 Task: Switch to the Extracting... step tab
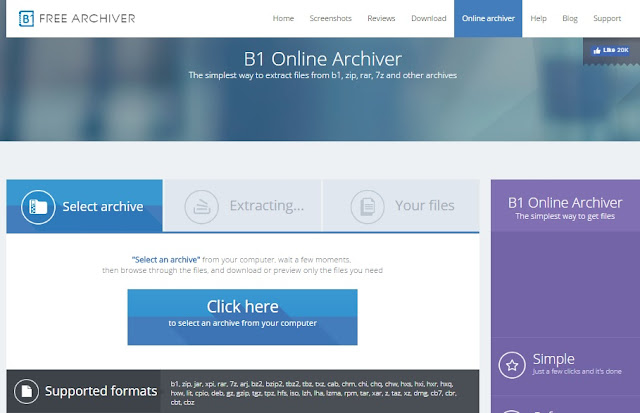(243, 205)
